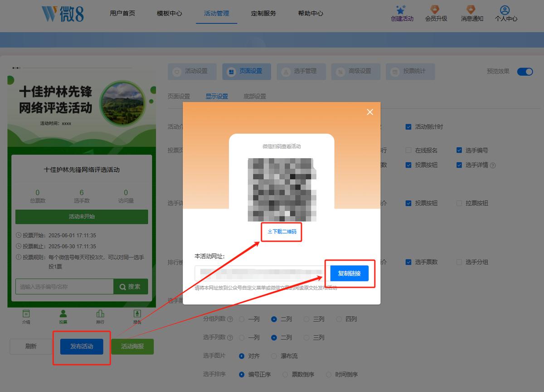Viewport: 544px width, 392px height.
Task: Open 帮助中心 menu
Action: coord(311,13)
